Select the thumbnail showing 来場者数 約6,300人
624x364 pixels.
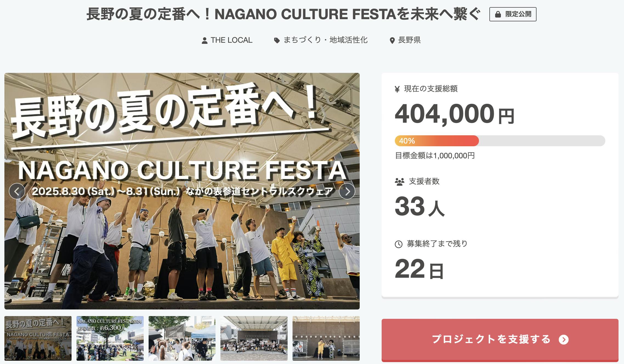pos(110,338)
